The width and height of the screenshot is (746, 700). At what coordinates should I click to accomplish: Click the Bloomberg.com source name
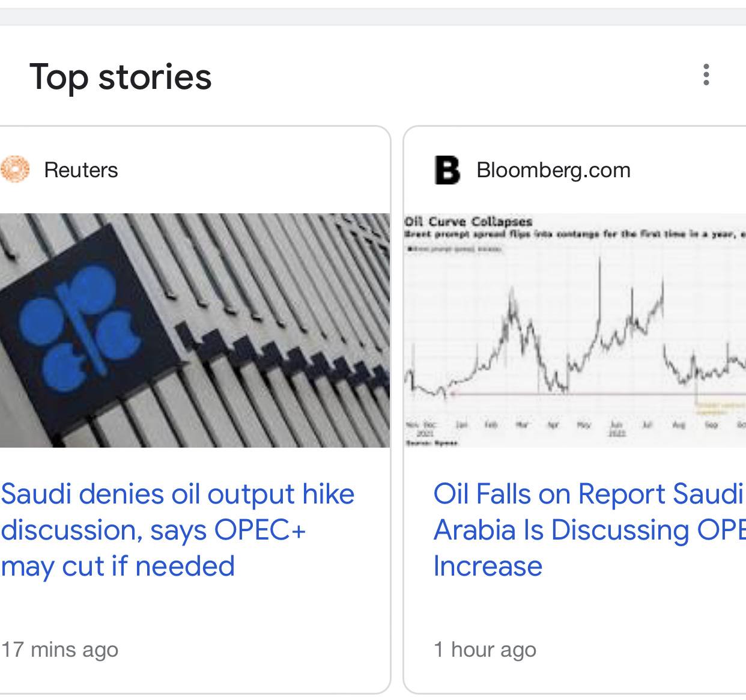click(553, 170)
